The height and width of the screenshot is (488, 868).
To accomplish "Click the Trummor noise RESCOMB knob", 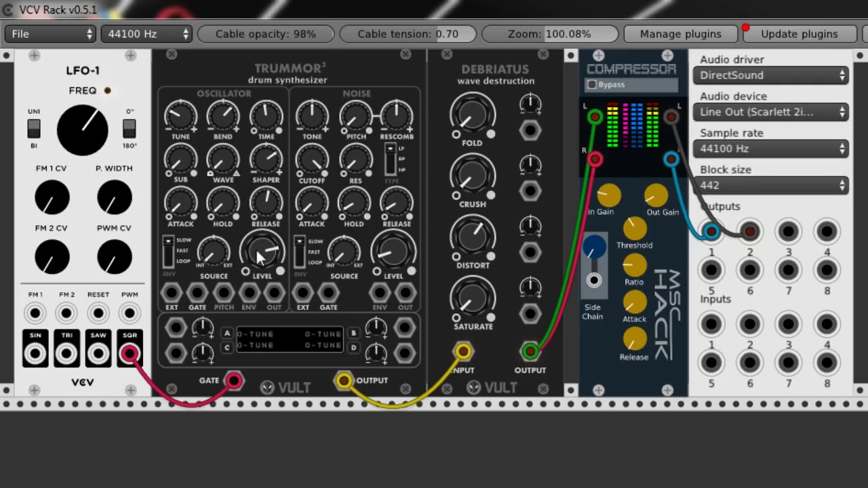I will click(x=397, y=117).
